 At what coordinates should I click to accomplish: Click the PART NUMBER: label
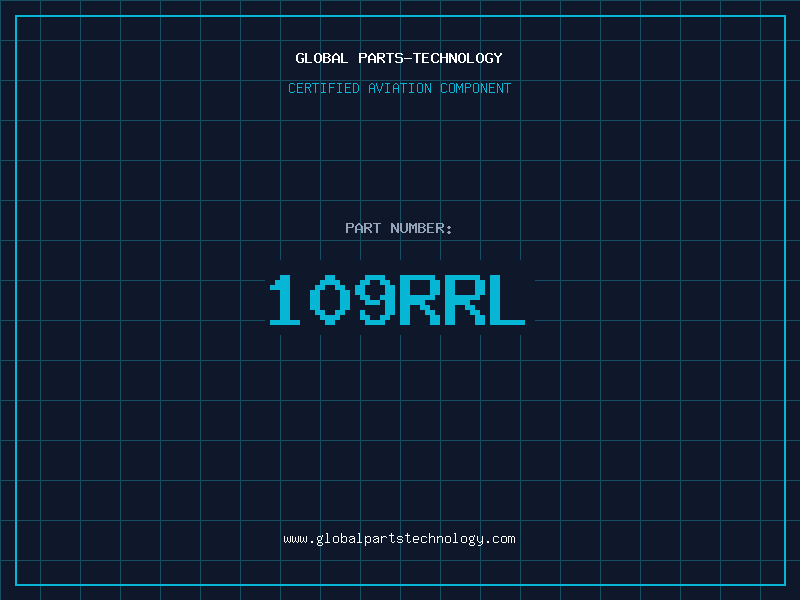point(399,228)
